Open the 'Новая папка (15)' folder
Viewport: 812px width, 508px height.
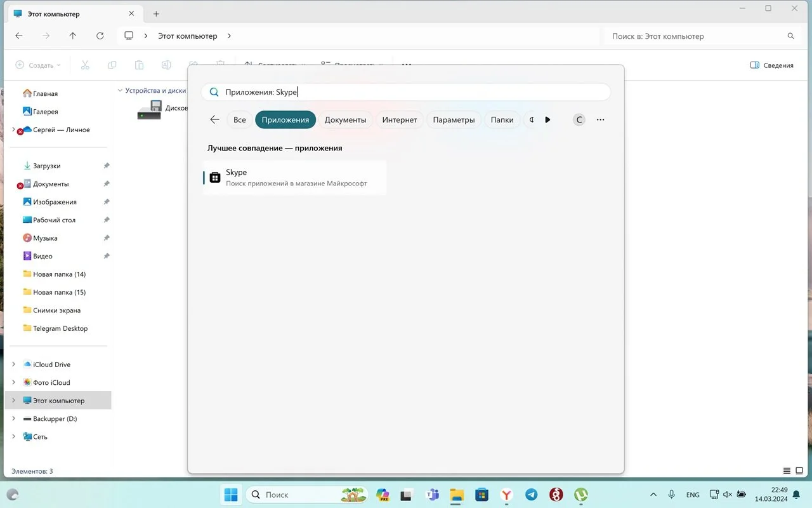59,293
